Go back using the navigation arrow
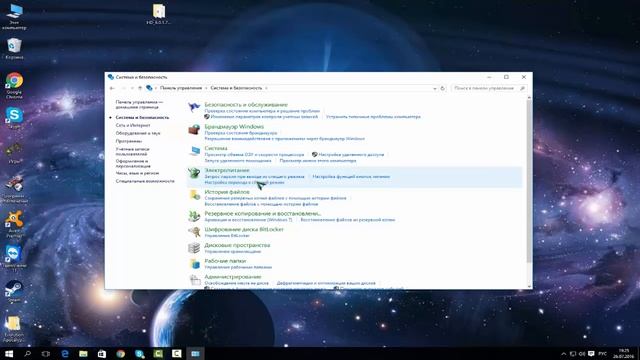640x360 pixels. click(x=112, y=88)
